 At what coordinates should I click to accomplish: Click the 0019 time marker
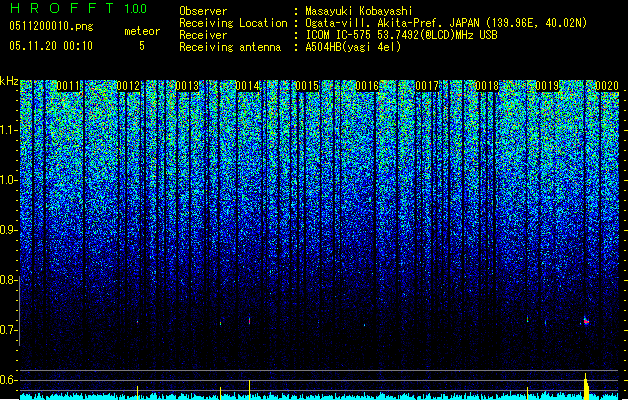[x=547, y=86]
